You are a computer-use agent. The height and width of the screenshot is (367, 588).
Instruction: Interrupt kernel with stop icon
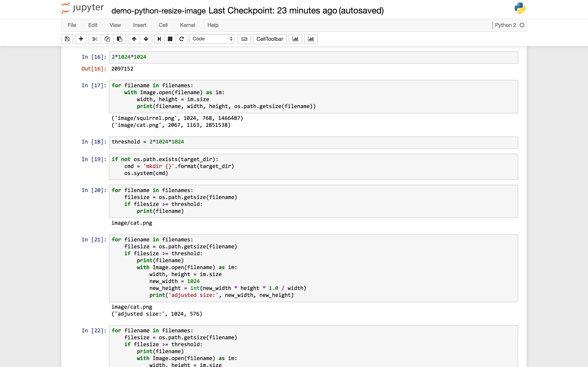[x=170, y=39]
